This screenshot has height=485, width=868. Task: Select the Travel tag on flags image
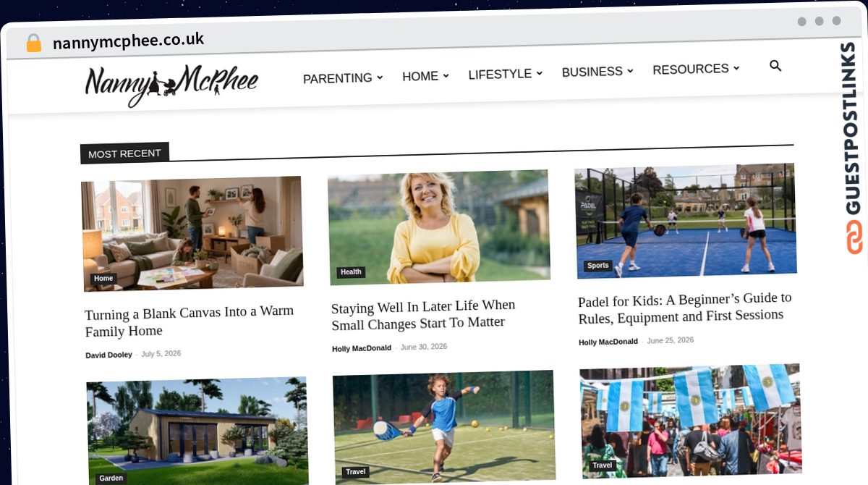coord(603,465)
